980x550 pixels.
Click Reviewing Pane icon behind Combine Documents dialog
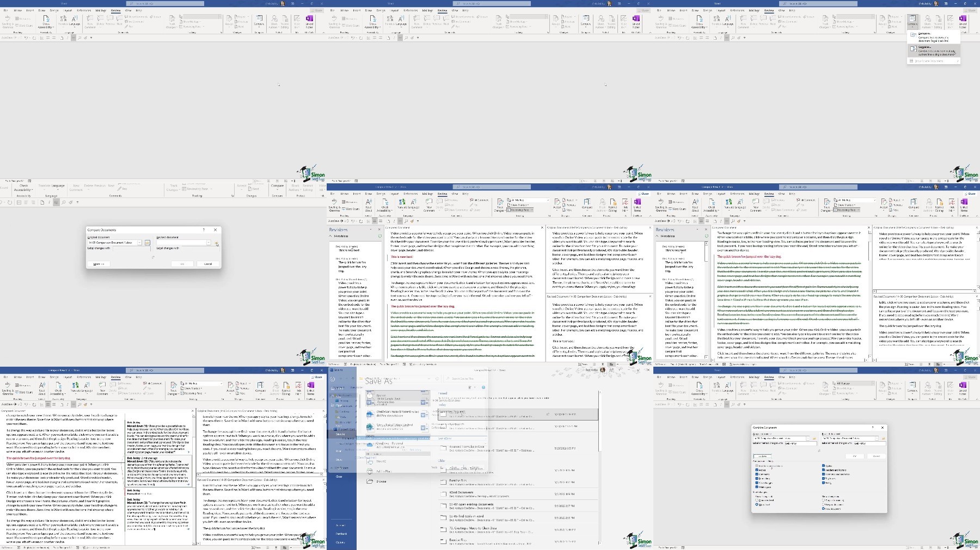pyautogui.click(x=834, y=393)
